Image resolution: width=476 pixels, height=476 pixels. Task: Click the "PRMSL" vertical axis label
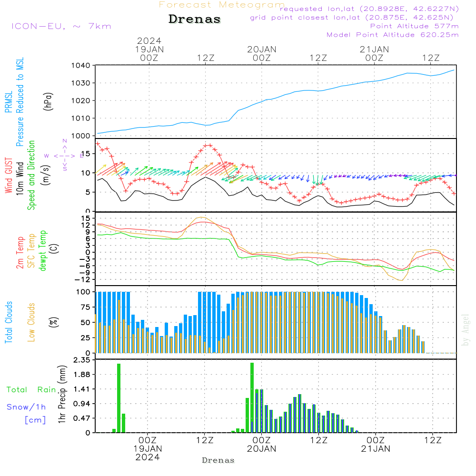9,102
